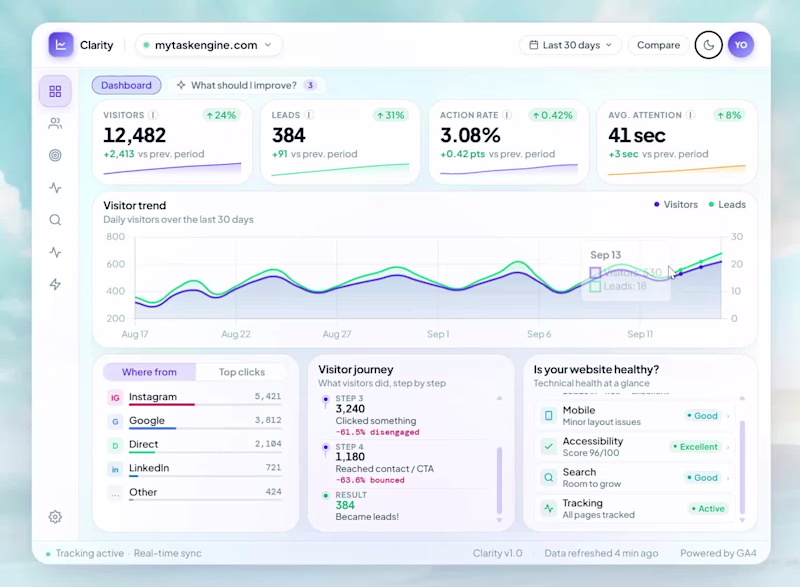Open the visitors people icon in sidebar
800x587 pixels.
tap(55, 123)
